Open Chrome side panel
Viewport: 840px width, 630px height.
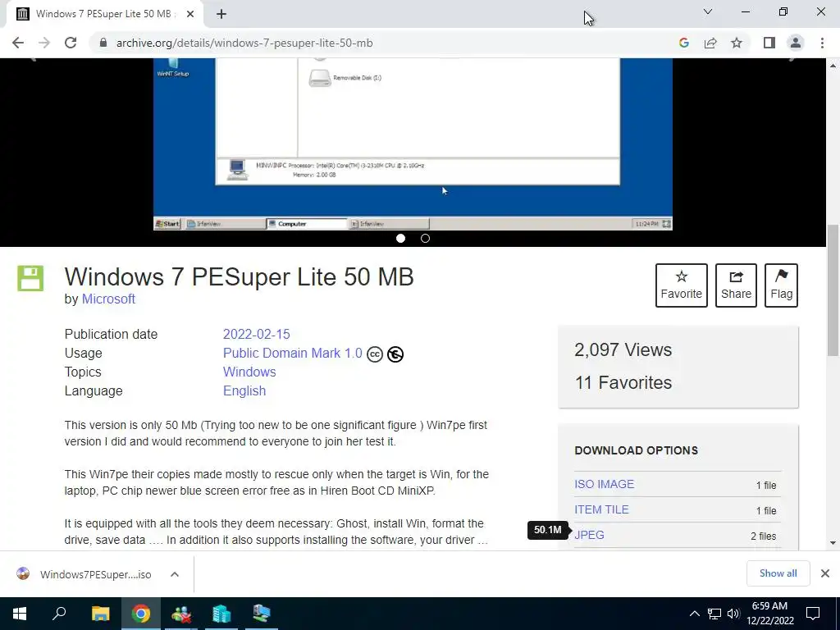769,43
